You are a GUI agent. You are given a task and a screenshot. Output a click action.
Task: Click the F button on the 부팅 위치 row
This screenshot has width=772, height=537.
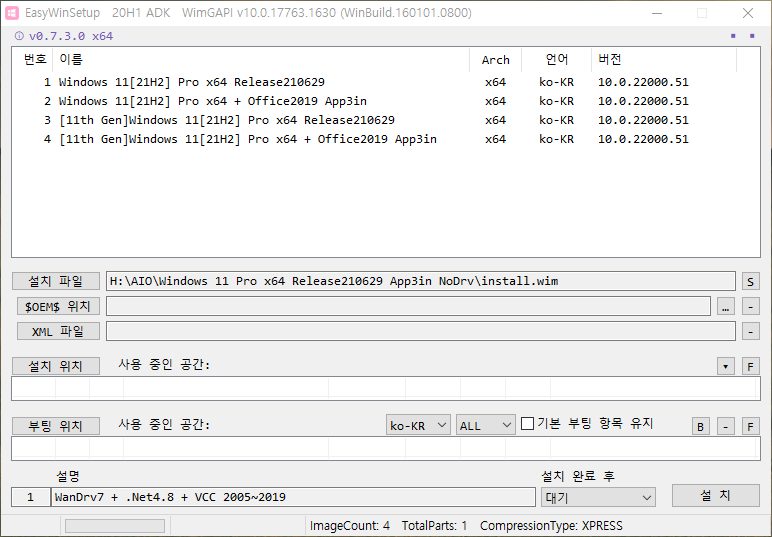pos(750,426)
